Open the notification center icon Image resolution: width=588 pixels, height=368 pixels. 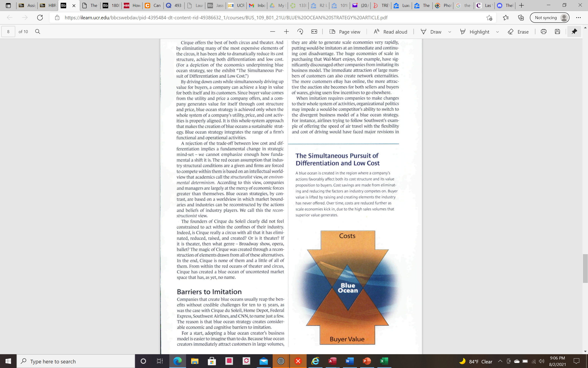pos(577,361)
